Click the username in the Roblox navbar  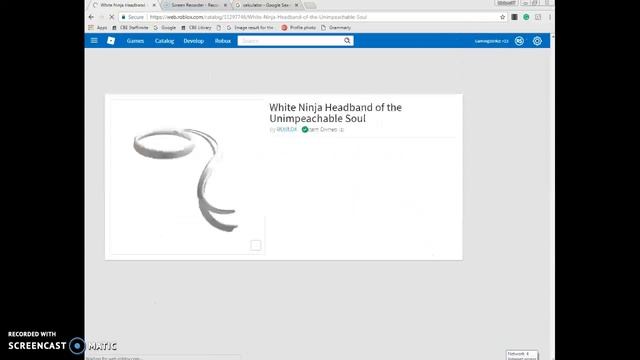491,41
